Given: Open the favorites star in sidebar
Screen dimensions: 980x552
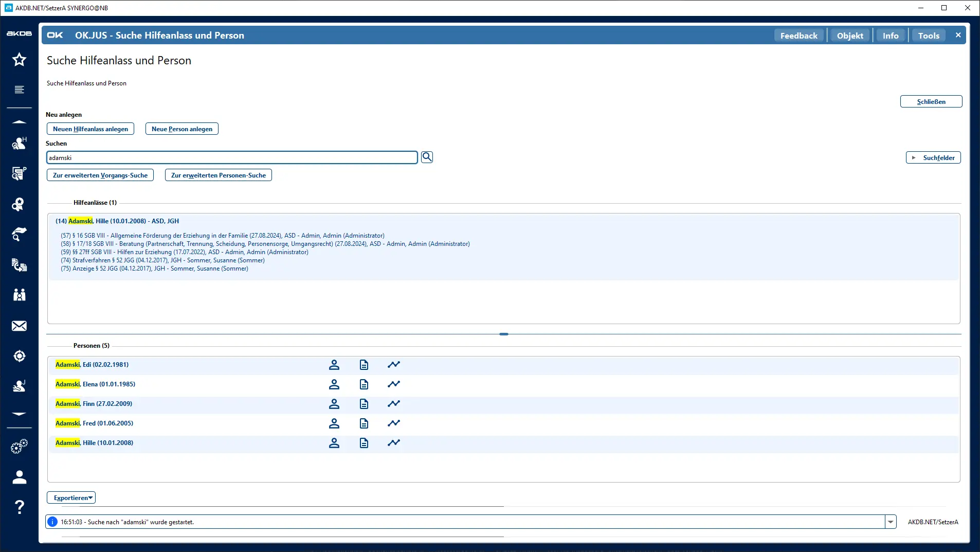Looking at the screenshot, I should click(x=20, y=60).
